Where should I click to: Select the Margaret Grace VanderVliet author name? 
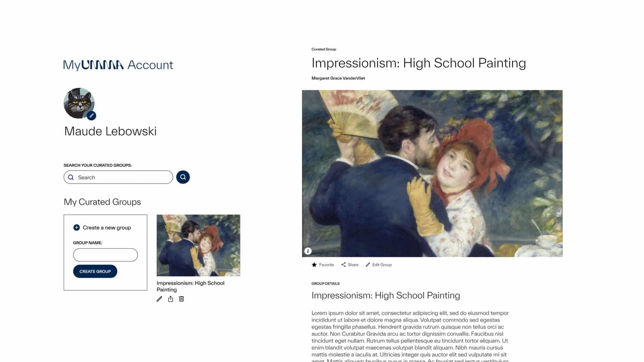[x=338, y=78]
